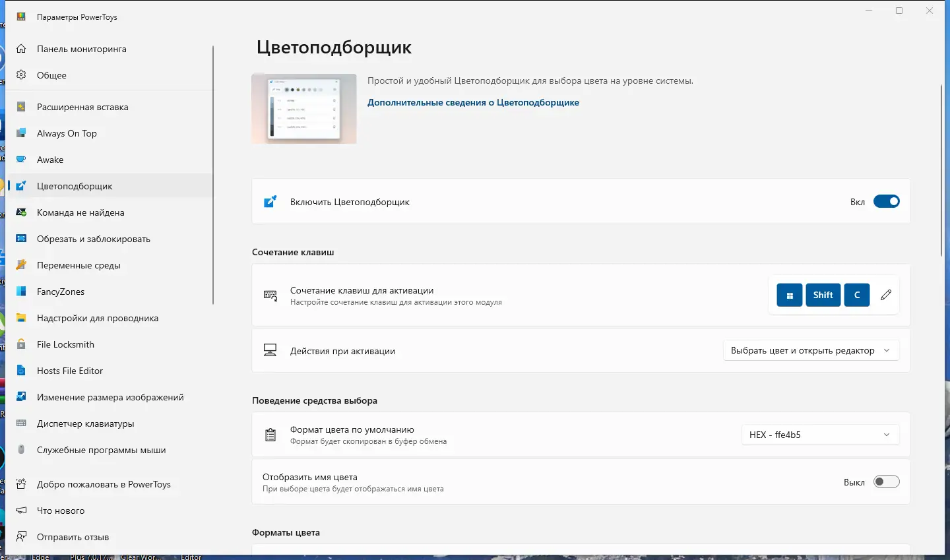The height and width of the screenshot is (560, 950).
Task: Select the Надстройки для проводника folder icon
Action: tap(21, 318)
